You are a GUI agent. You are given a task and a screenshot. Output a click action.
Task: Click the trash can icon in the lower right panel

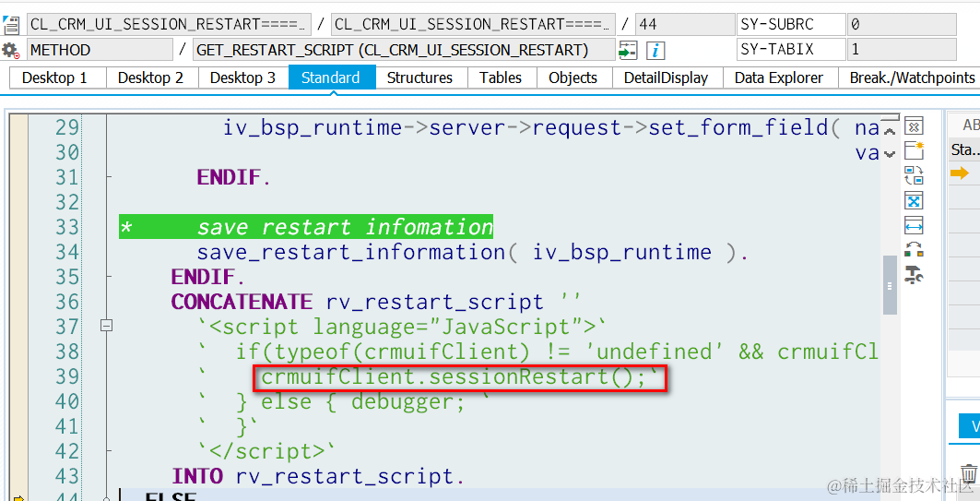(969, 472)
